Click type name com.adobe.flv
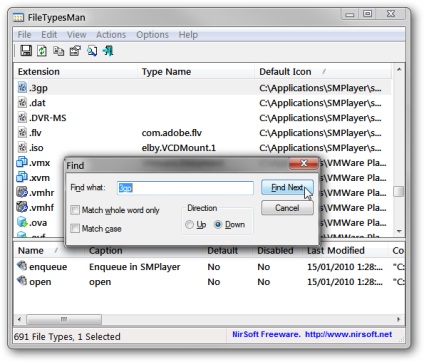Image resolution: width=424 pixels, height=362 pixels. (x=172, y=133)
